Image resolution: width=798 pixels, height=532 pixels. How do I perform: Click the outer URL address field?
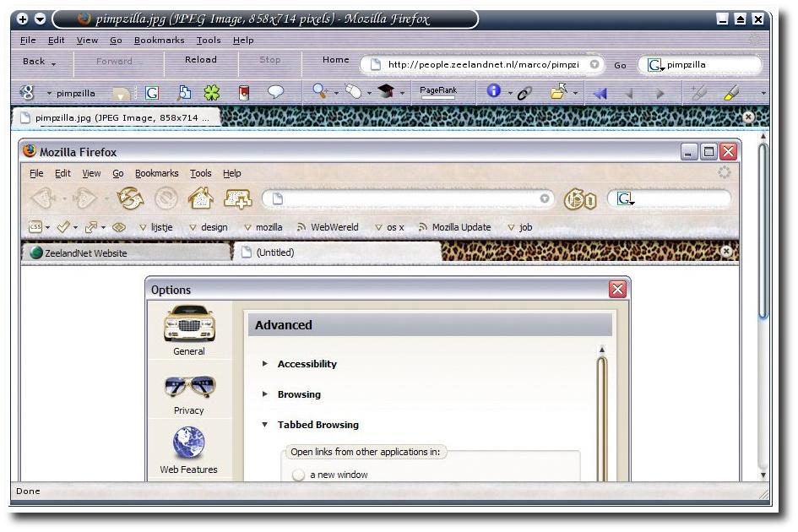(483, 65)
